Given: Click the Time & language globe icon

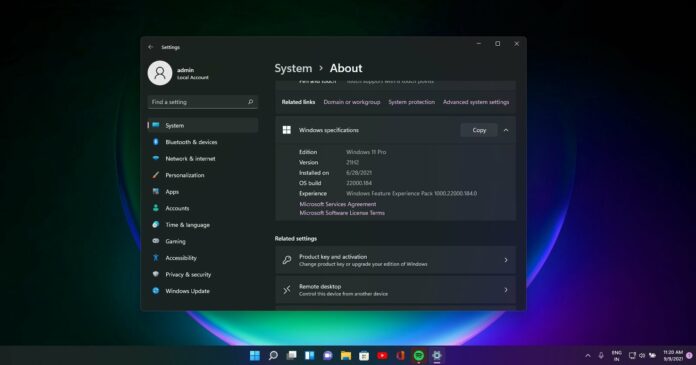Looking at the screenshot, I should [155, 225].
